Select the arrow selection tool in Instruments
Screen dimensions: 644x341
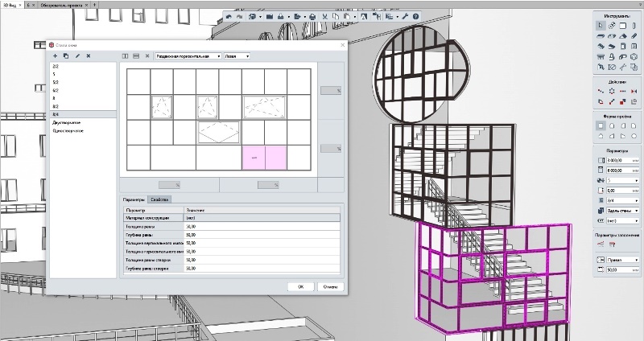pos(601,25)
